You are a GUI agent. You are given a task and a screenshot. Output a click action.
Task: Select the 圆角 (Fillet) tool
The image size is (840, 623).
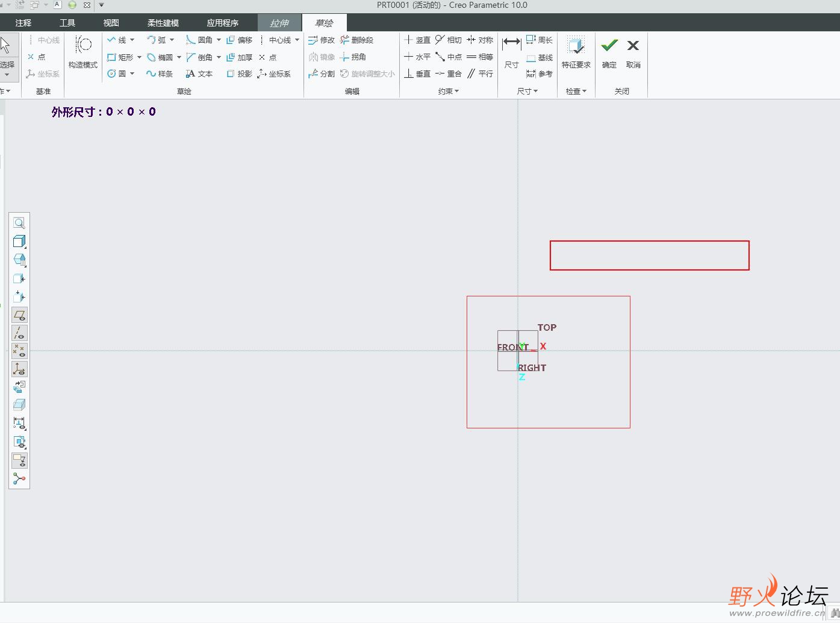(x=199, y=40)
